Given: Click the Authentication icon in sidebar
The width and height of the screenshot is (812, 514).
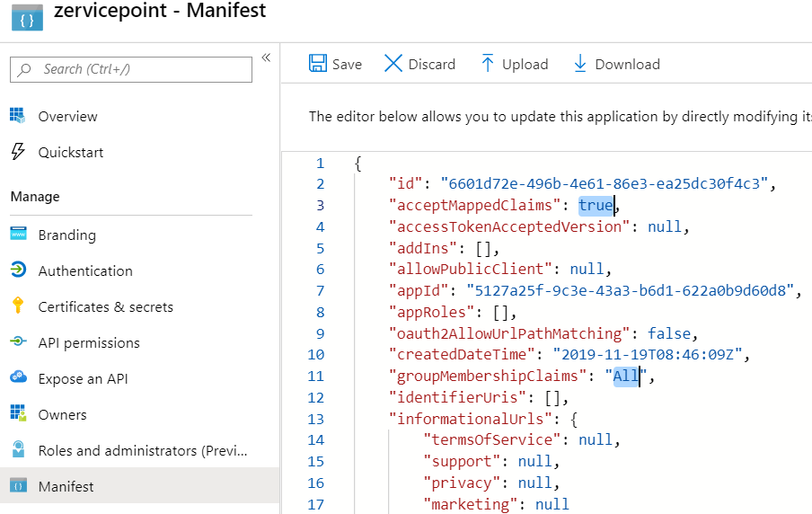Looking at the screenshot, I should tap(18, 270).
